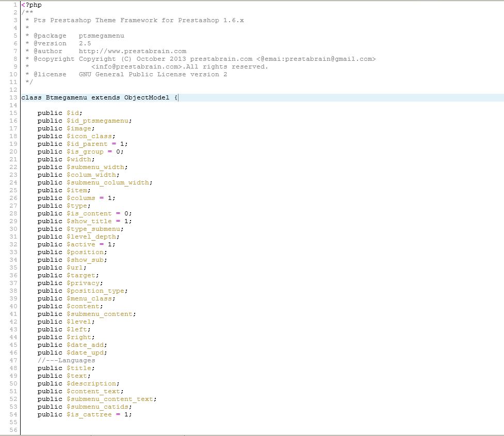The image size is (504, 436).
Task: Click the 'public $content_text;' declaration
Action: [x=80, y=391]
